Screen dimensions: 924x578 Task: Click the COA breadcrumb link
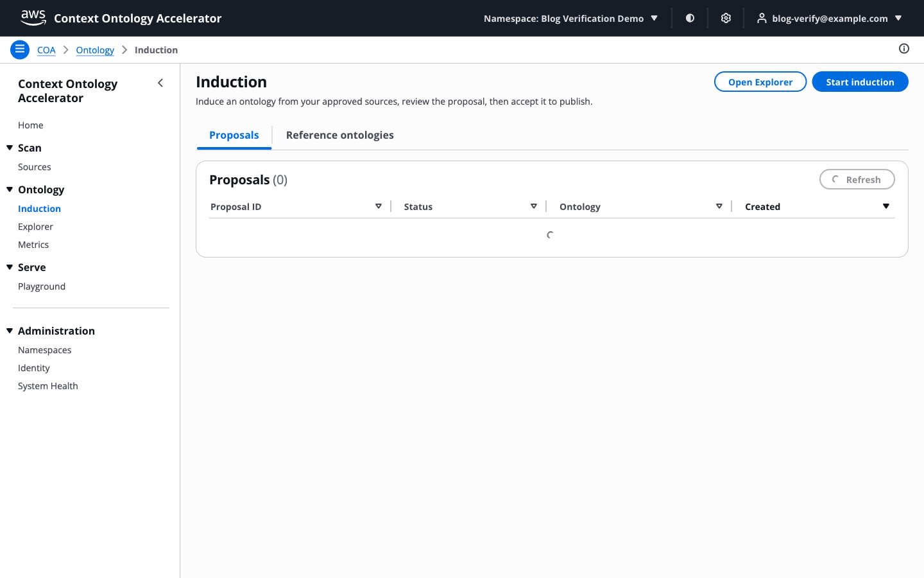46,50
